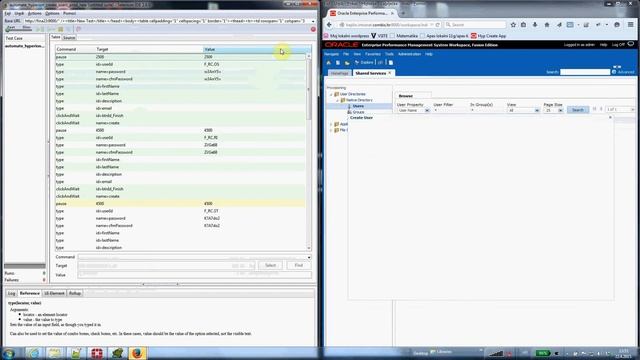Screen dimensions: 640x360
Task: Click the frog application taskbar icon
Action: [x=117, y=353]
